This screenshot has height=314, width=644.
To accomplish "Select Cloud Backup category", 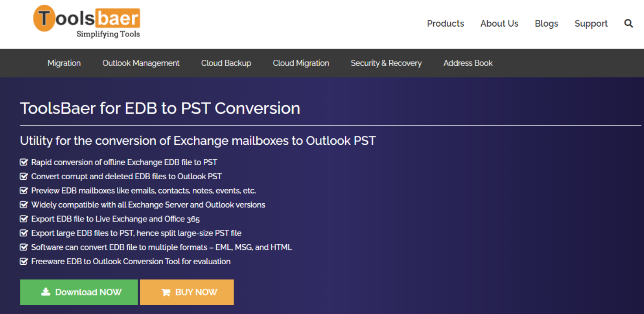I will pyautogui.click(x=226, y=63).
